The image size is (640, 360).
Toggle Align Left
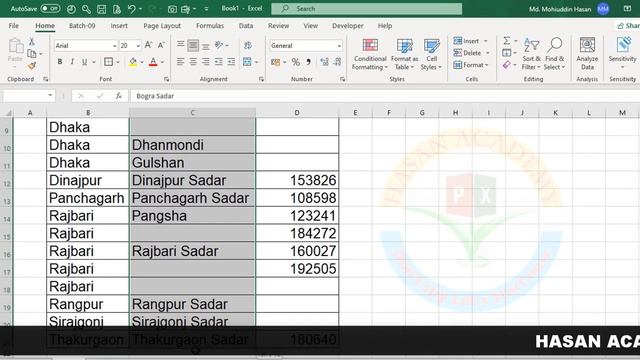180,62
